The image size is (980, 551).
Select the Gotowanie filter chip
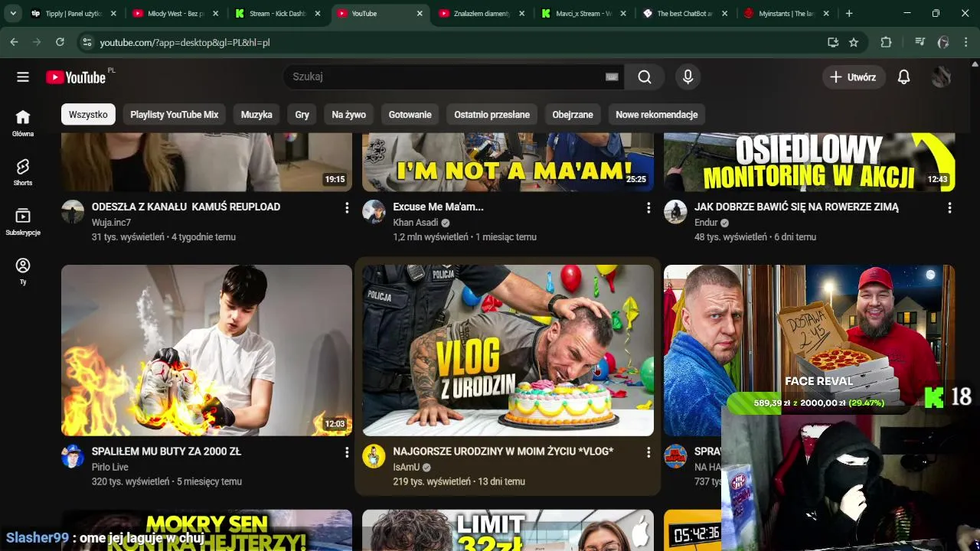point(410,115)
